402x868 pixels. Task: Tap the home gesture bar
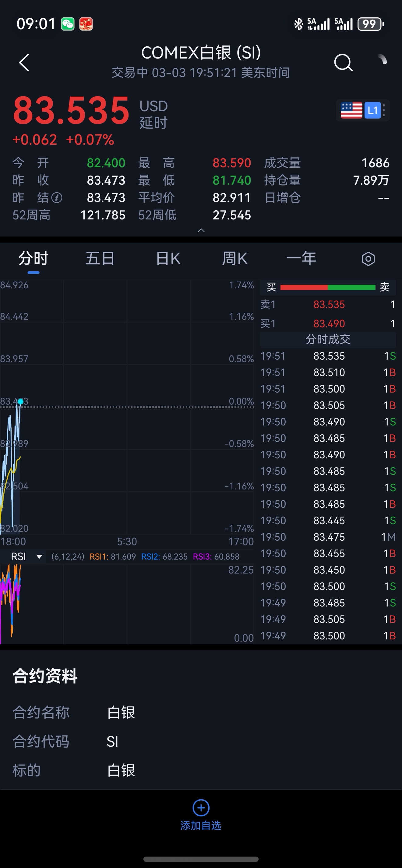tap(201, 859)
